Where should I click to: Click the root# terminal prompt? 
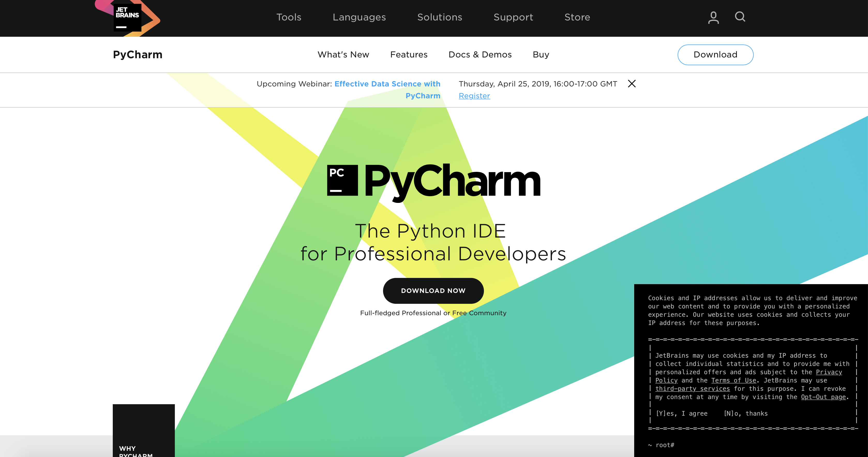click(661, 445)
